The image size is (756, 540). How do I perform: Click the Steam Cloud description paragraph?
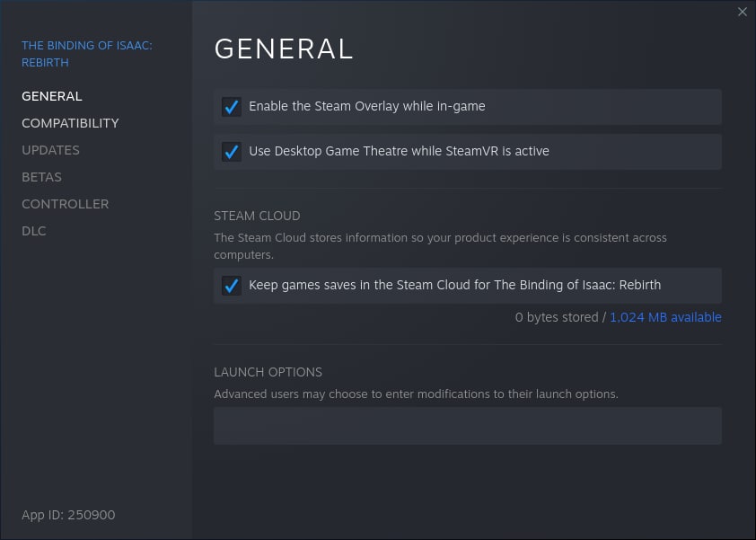click(x=440, y=246)
